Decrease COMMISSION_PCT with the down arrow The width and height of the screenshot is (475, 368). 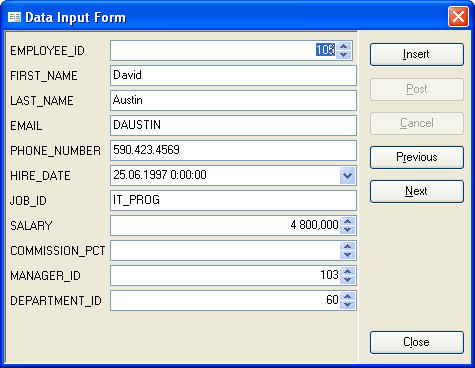pos(348,255)
